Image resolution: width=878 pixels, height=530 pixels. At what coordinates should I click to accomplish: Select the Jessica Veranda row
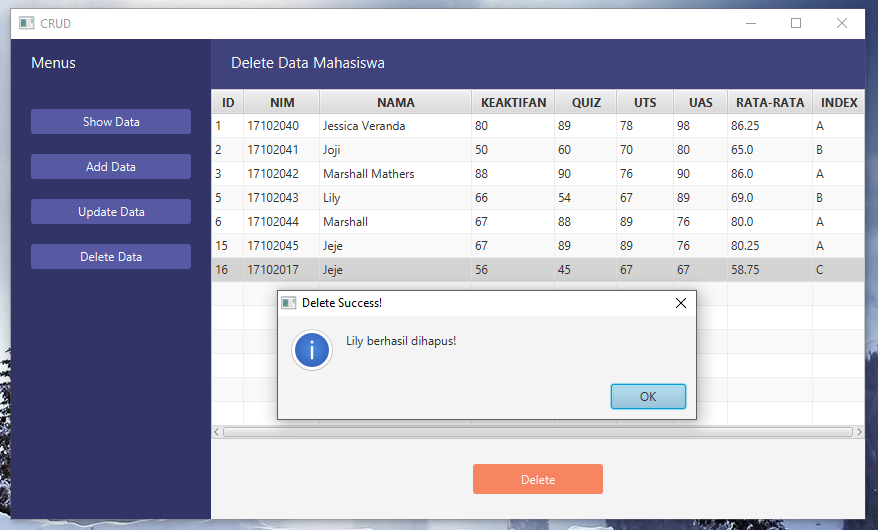coord(538,126)
